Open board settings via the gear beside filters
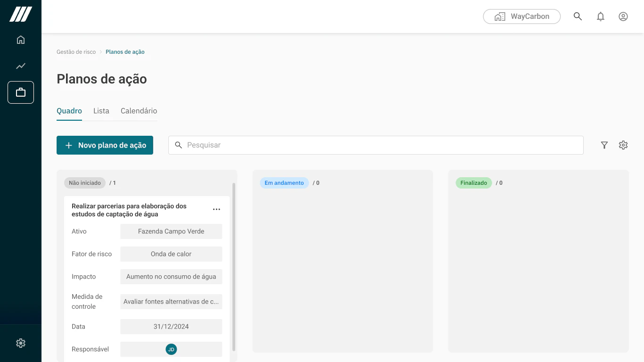The height and width of the screenshot is (362, 644). pyautogui.click(x=623, y=145)
